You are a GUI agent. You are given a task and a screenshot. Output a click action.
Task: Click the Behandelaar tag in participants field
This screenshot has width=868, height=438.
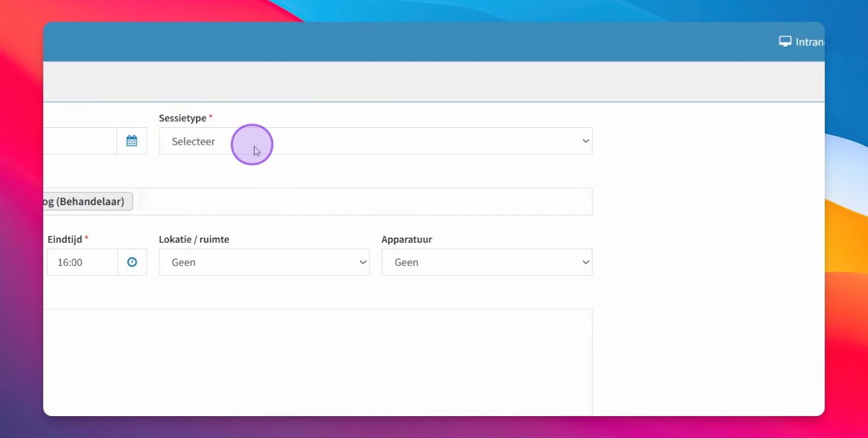[88, 201]
